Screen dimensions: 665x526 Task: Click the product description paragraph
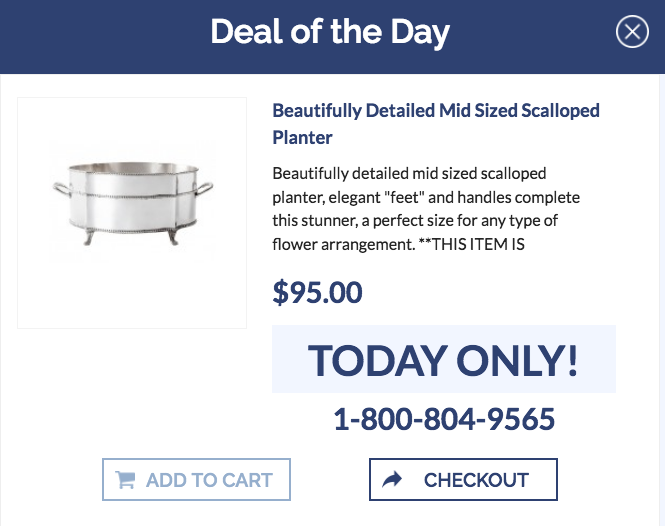(x=425, y=208)
